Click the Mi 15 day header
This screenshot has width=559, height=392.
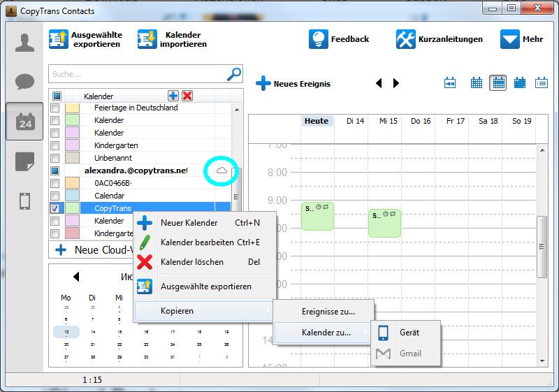389,121
